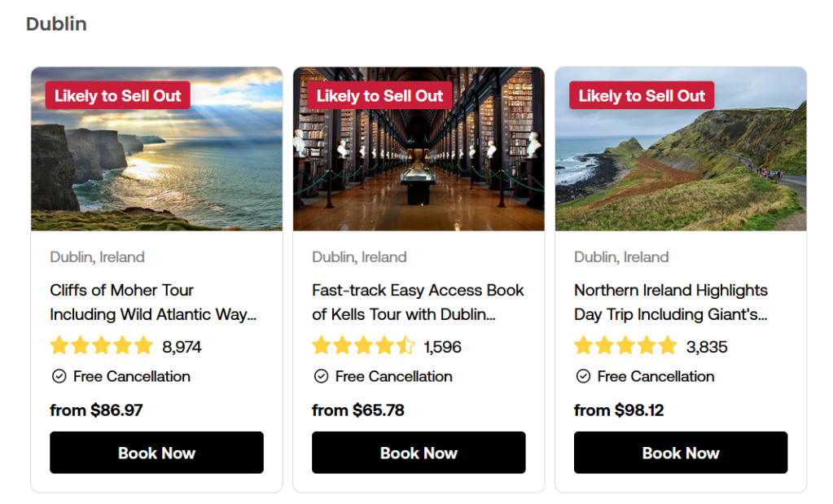Click Free Cancellation checkmark on Northern Ireland card
Image resolution: width=833 pixels, height=504 pixels.
(x=583, y=376)
